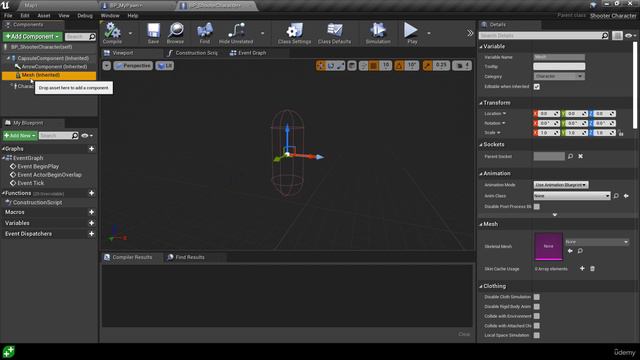The width and height of the screenshot is (640, 360).
Task: Toggle scale snapping icon in viewport
Action: tap(427, 65)
